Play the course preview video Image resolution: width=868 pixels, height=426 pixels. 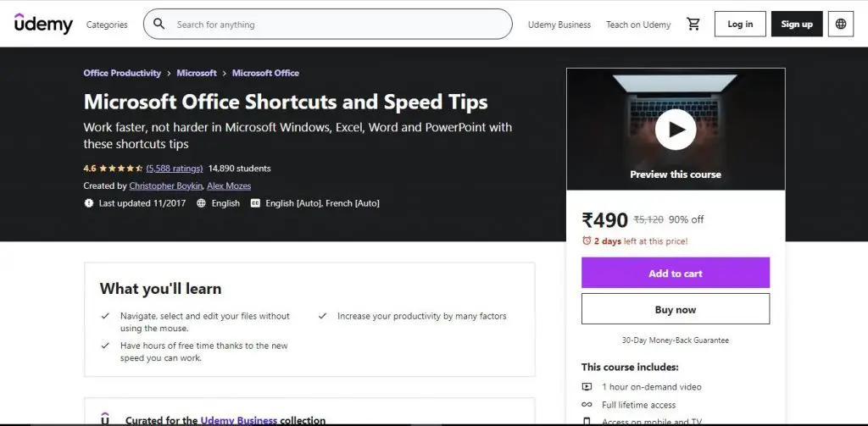676,130
